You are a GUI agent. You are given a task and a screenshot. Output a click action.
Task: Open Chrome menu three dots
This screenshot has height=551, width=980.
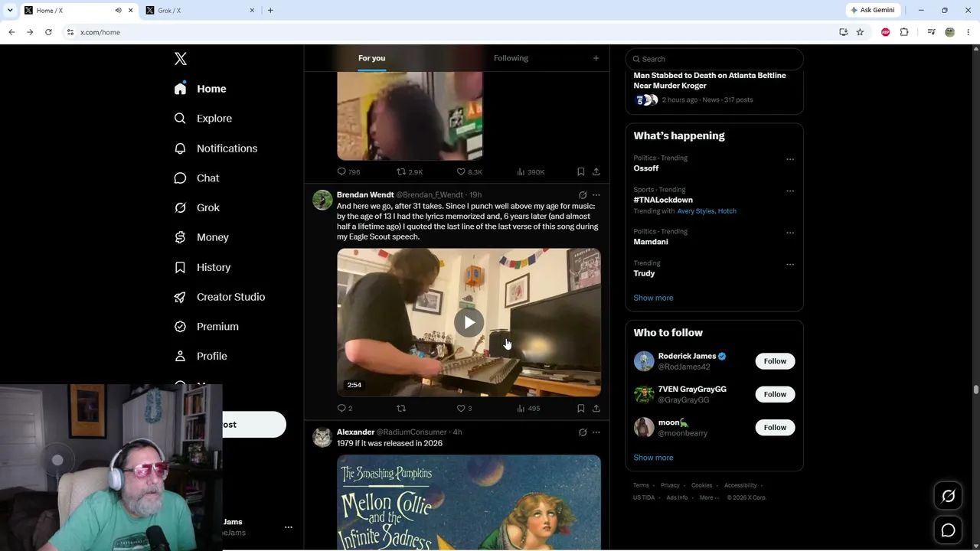969,32
